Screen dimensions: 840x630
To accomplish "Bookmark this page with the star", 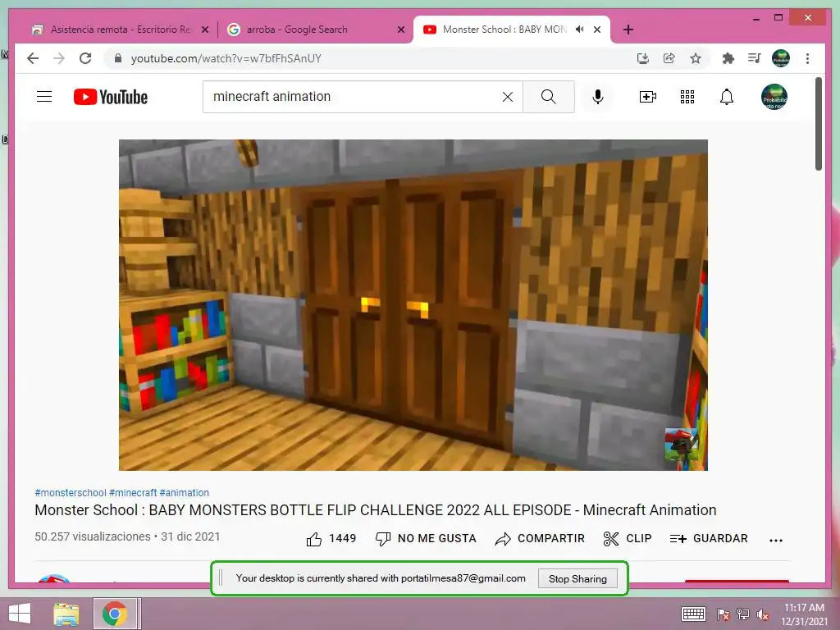I will coord(696,58).
